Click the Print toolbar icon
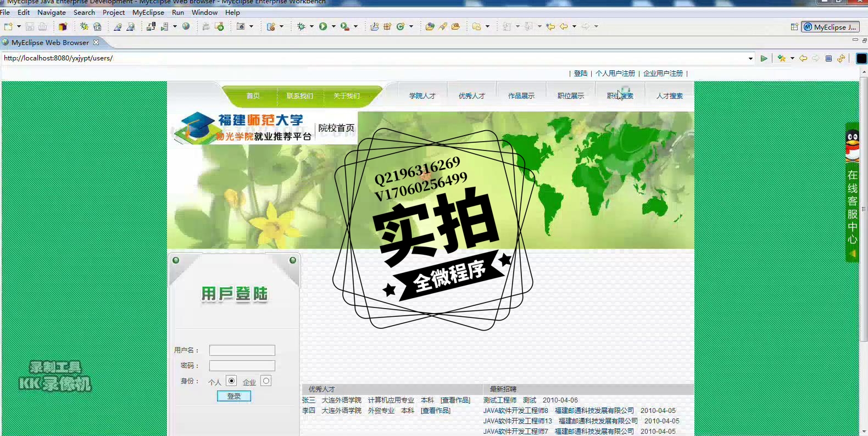The height and width of the screenshot is (436, 868). [x=42, y=26]
